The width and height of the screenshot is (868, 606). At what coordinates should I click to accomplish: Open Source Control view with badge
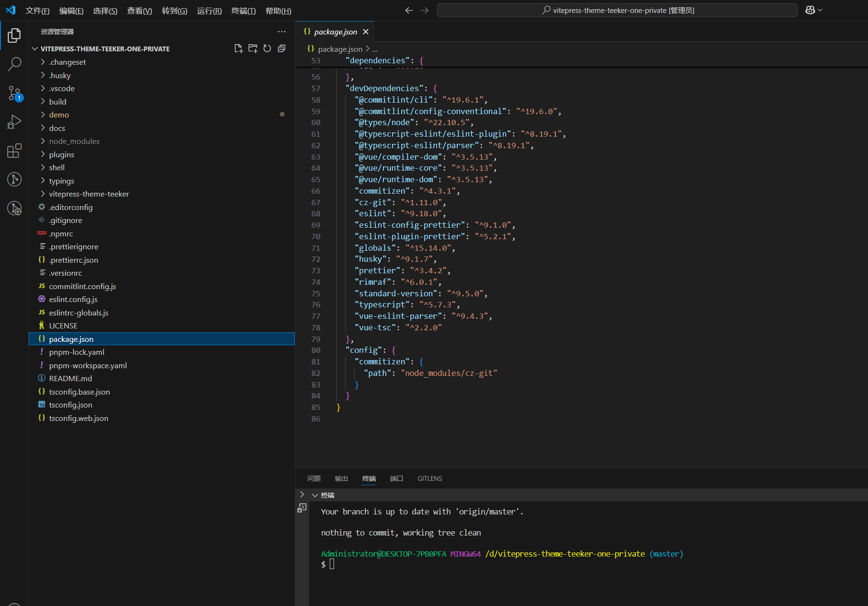tap(14, 93)
